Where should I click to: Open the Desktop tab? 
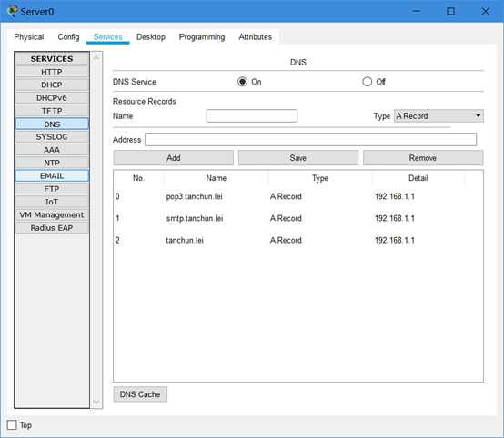[x=151, y=37]
